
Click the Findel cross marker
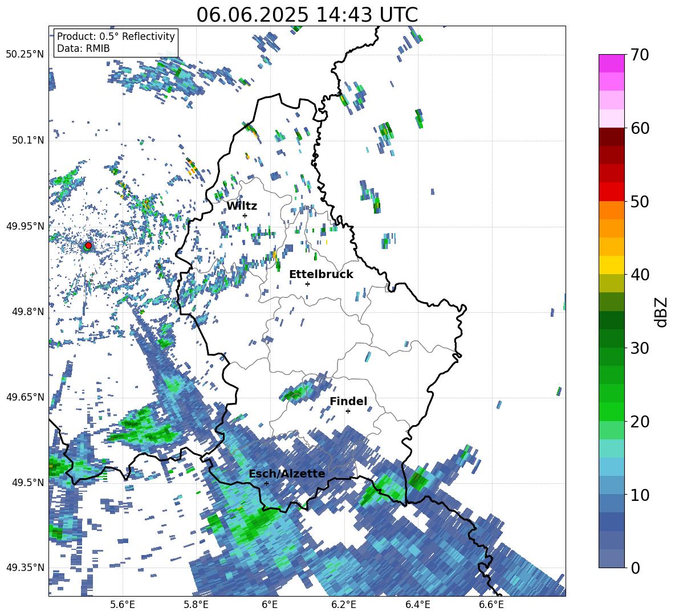(x=348, y=411)
